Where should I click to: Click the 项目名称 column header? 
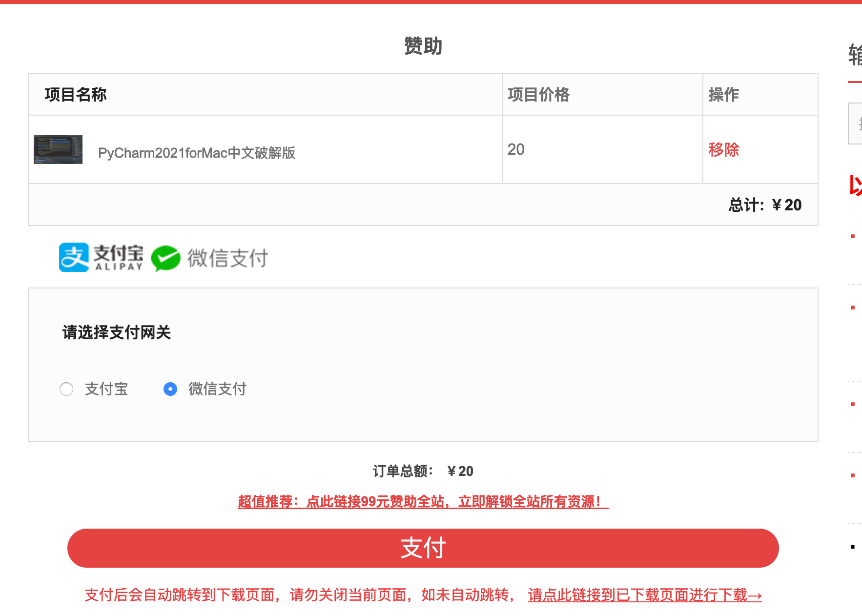pos(76,95)
